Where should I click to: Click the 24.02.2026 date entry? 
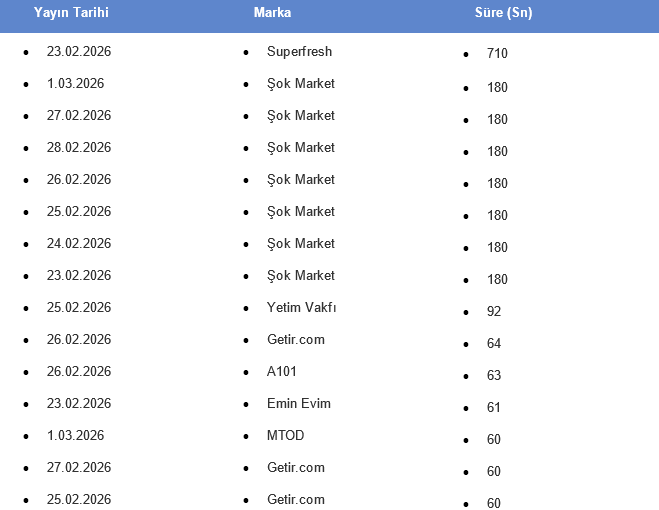point(79,243)
